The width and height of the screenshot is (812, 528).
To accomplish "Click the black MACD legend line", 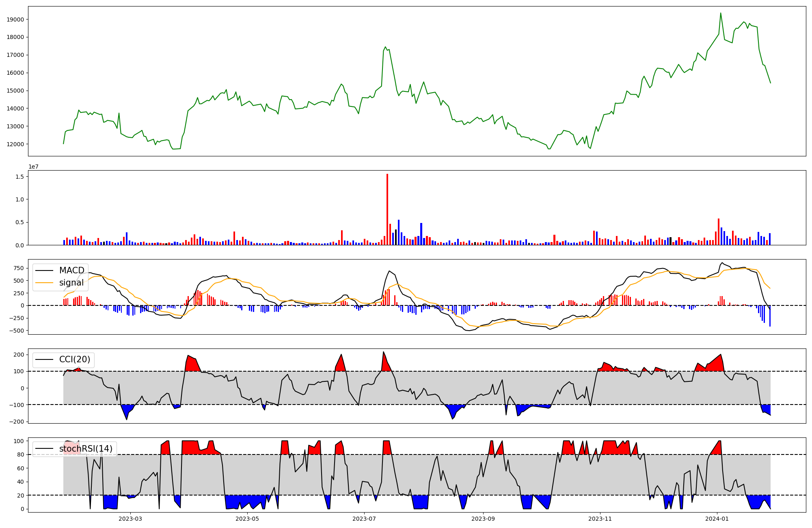I will tap(44, 270).
